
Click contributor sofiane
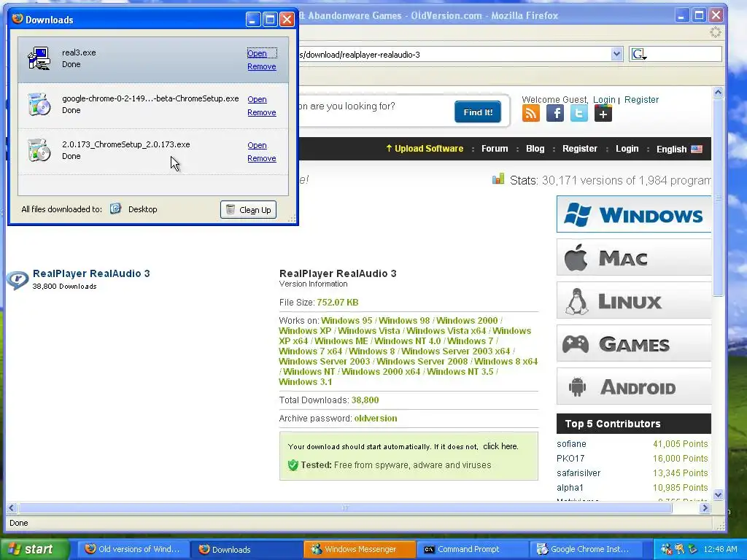pyautogui.click(x=571, y=444)
